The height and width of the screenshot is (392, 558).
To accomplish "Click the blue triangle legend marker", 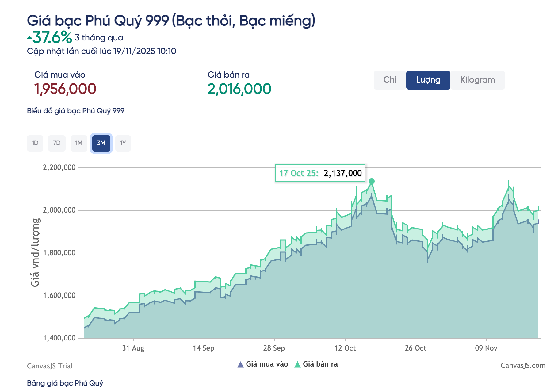I will coord(241,365).
